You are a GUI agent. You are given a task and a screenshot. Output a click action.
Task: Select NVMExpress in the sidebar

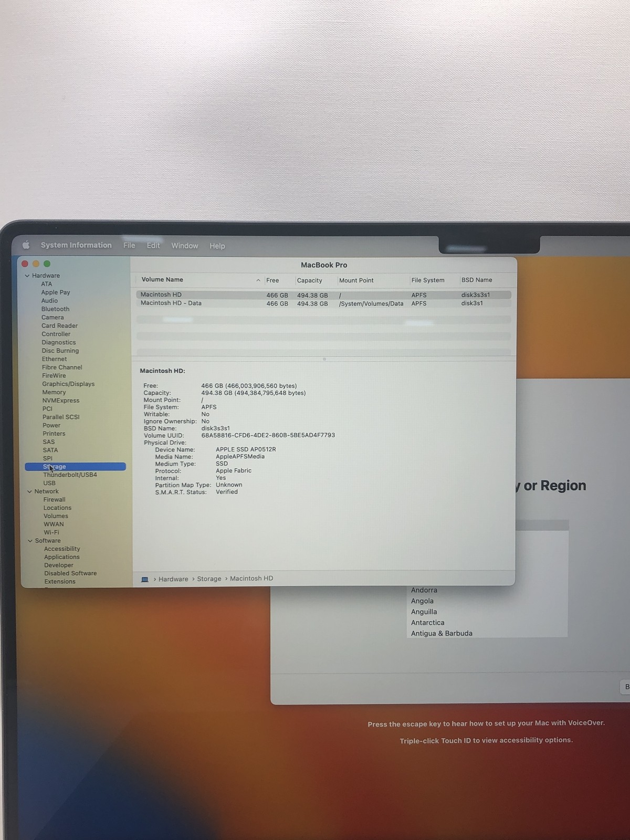tap(61, 401)
